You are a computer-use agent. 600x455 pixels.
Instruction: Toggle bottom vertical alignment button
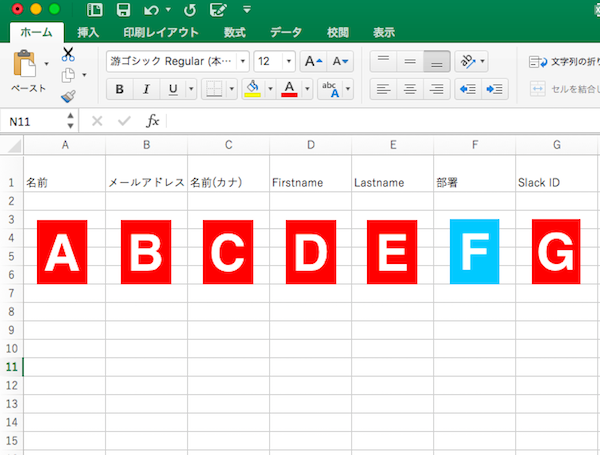tap(436, 61)
